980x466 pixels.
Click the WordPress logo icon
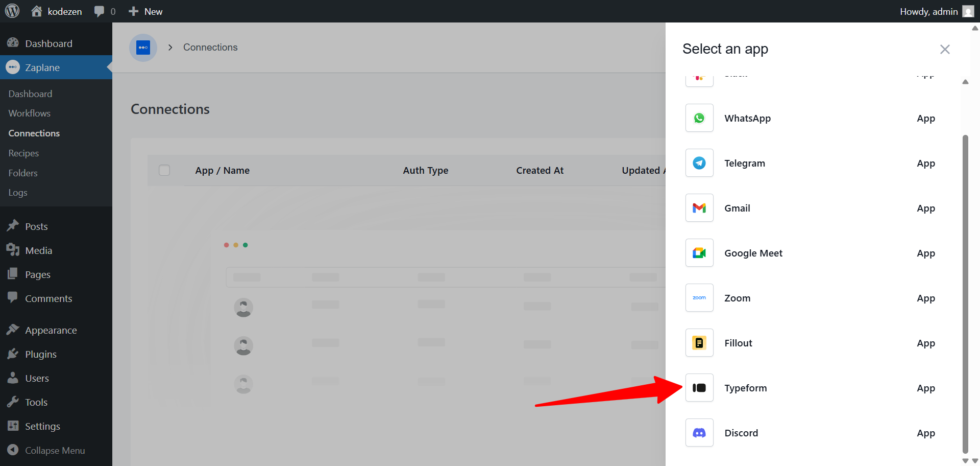pyautogui.click(x=12, y=11)
